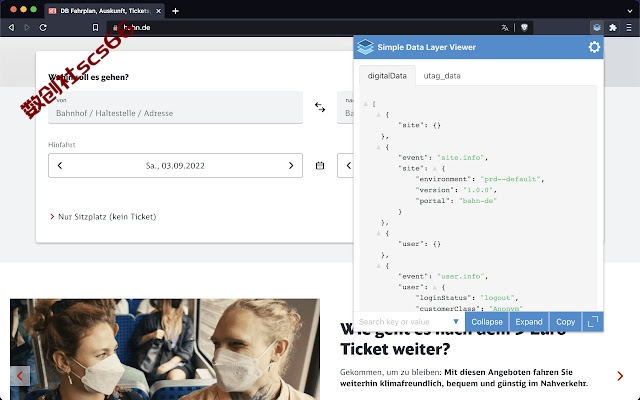Viewport: 640px width, 400px height.
Task: Open the Simple Data Layer Viewer settings gear
Action: pos(594,47)
